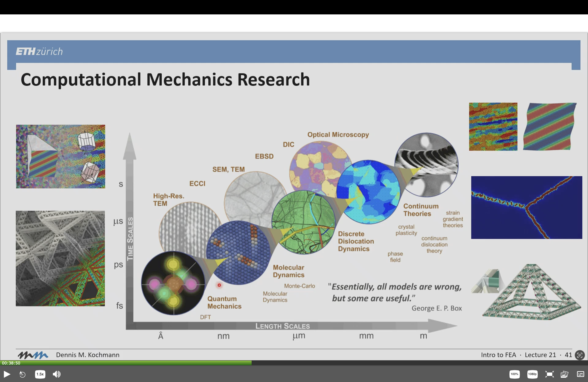Toggle the captions icon
The width and height of the screenshot is (588, 382).
click(580, 374)
